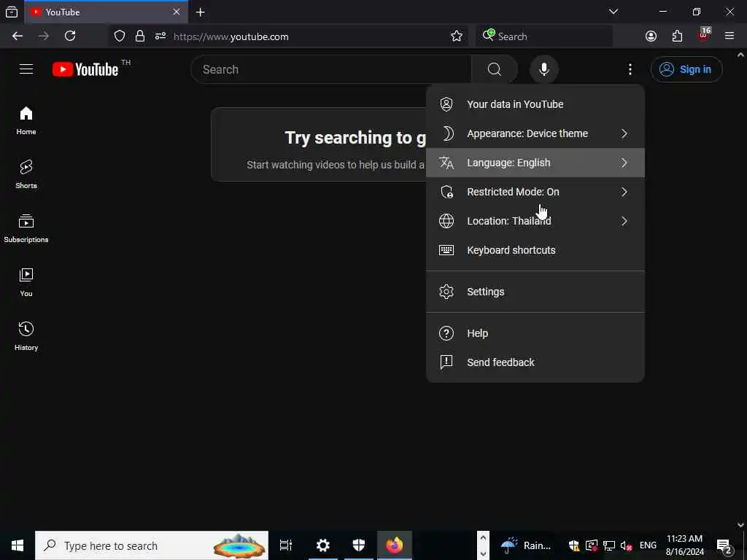Image resolution: width=747 pixels, height=560 pixels.
Task: Select Send feedback menu entry
Action: (x=535, y=362)
